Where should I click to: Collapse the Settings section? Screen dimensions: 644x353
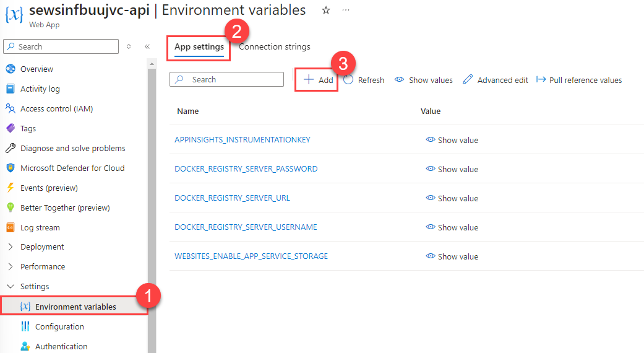coord(11,286)
